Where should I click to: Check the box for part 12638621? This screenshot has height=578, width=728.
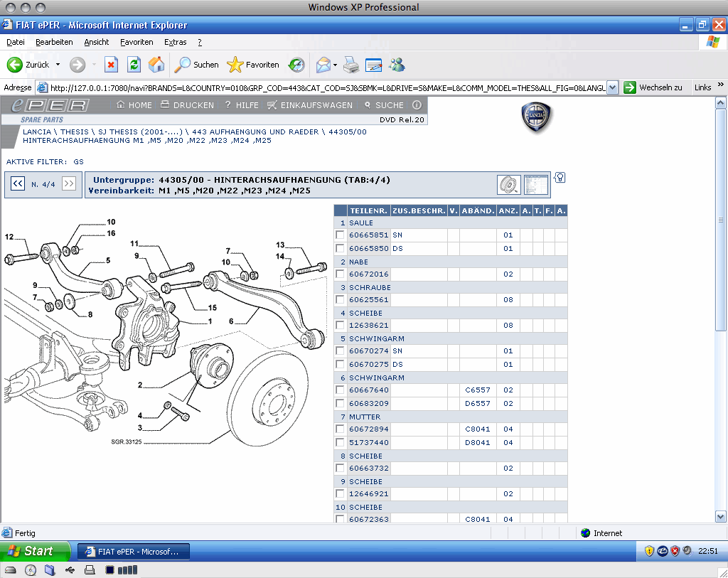(x=340, y=325)
